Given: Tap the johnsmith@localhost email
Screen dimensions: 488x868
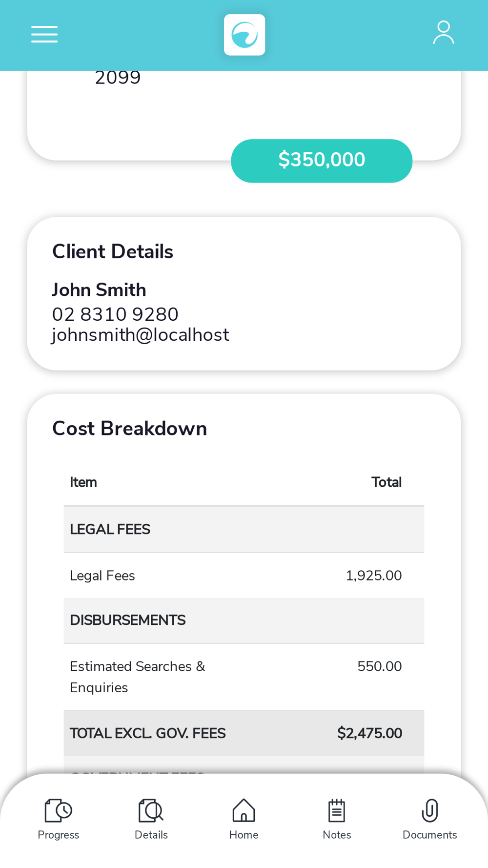Looking at the screenshot, I should [141, 335].
